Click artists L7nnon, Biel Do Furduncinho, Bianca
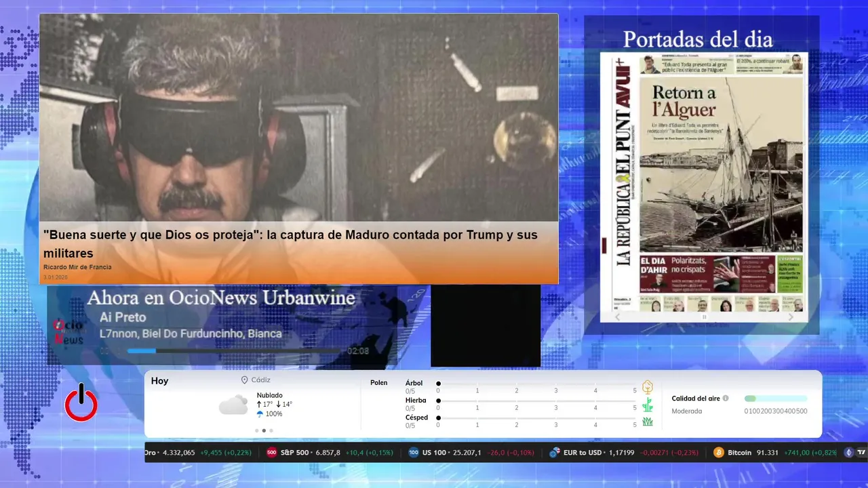Image resolution: width=868 pixels, height=488 pixels. [191, 333]
